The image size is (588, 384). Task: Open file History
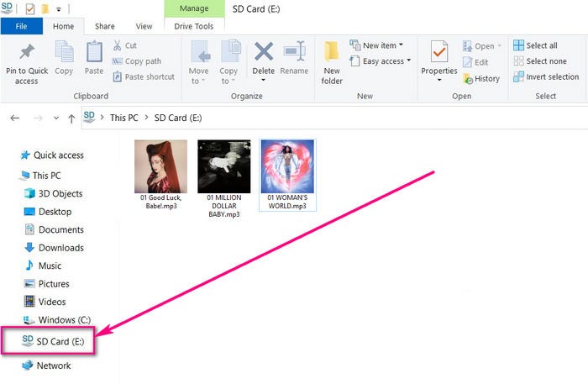click(481, 78)
